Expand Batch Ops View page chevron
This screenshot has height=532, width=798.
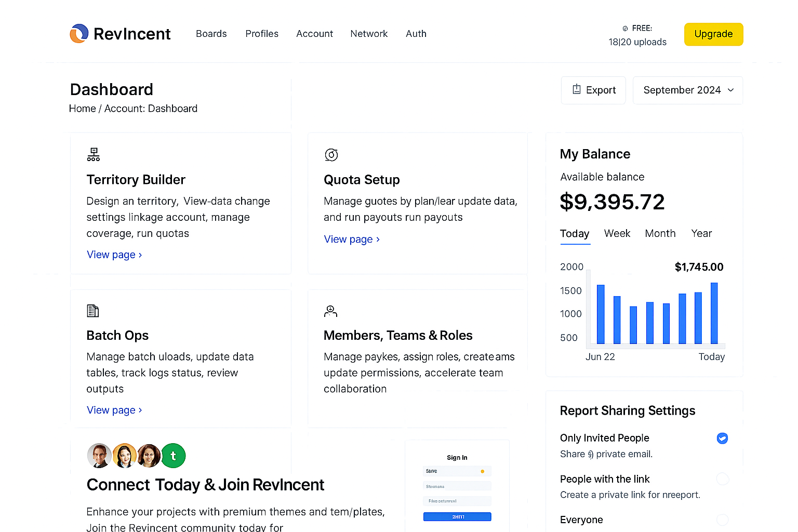[140, 410]
